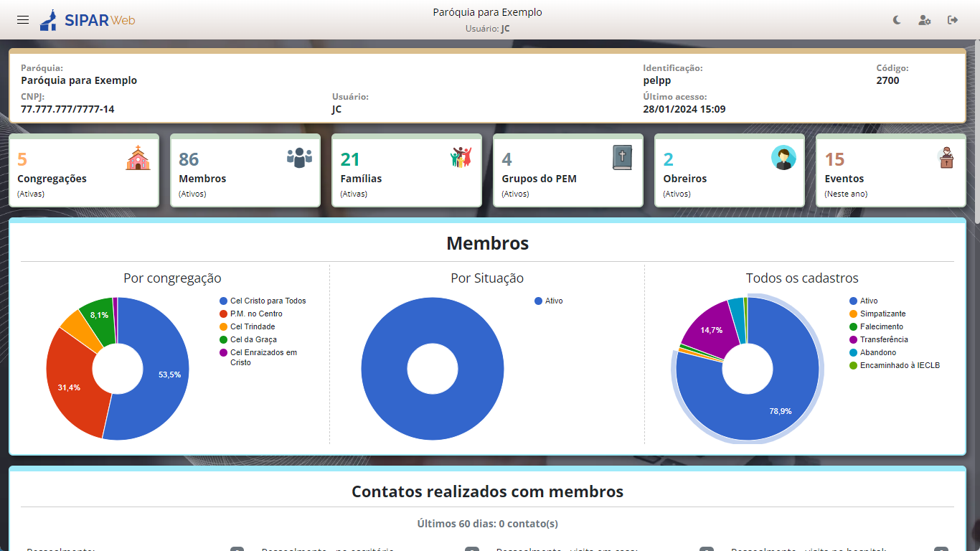This screenshot has height=551, width=980.
Task: Open user settings icon in header
Action: point(924,20)
